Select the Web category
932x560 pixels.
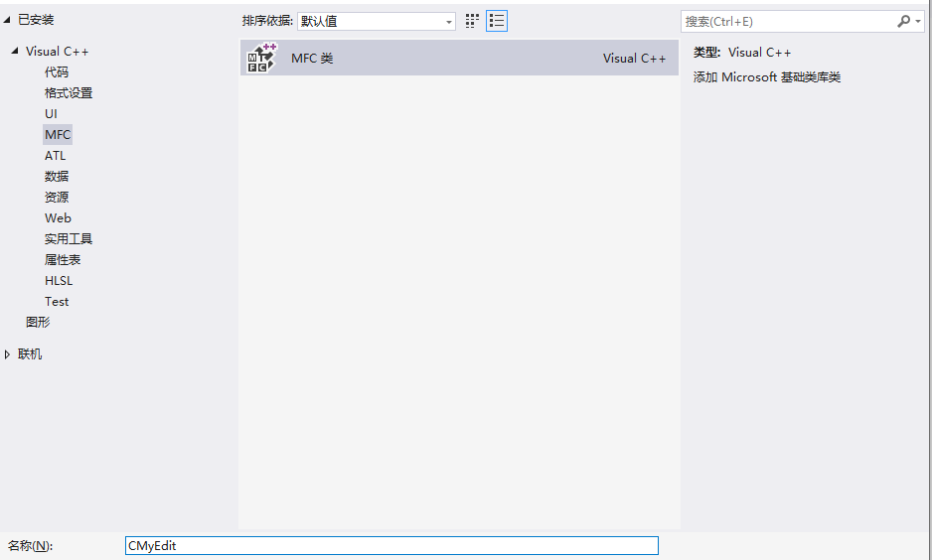pyautogui.click(x=58, y=217)
